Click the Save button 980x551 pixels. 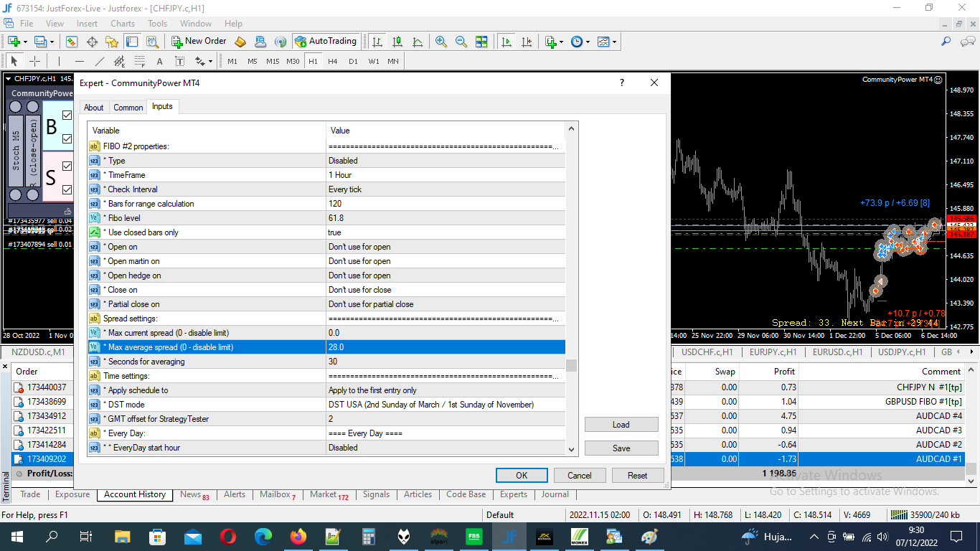click(621, 448)
